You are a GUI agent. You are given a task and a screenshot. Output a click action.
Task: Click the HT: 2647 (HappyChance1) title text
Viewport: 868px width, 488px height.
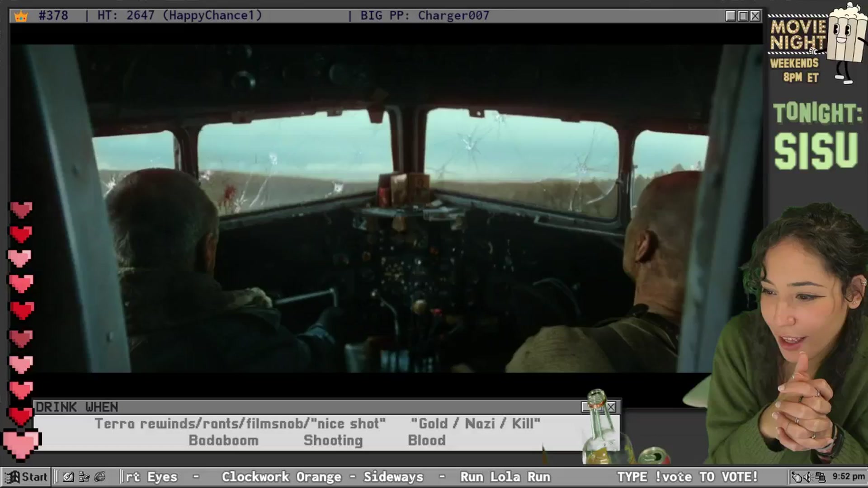point(180,16)
